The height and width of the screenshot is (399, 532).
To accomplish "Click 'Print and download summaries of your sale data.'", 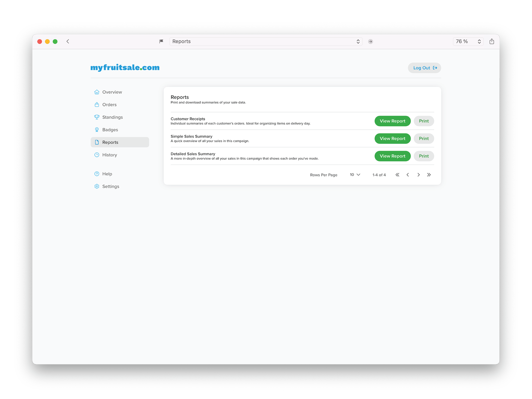I will 208,103.
